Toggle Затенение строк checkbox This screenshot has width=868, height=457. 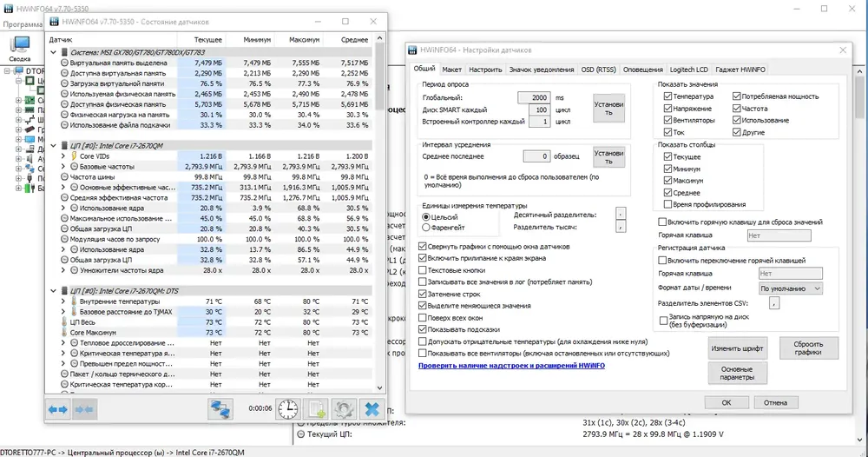point(423,295)
